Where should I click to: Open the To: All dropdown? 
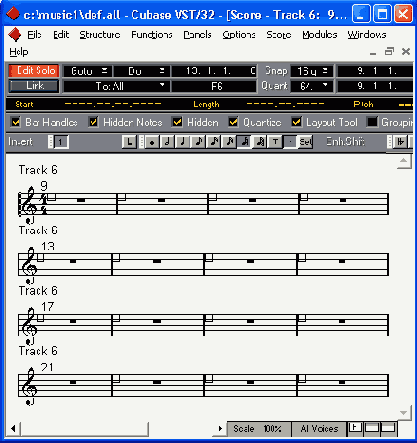click(116, 86)
